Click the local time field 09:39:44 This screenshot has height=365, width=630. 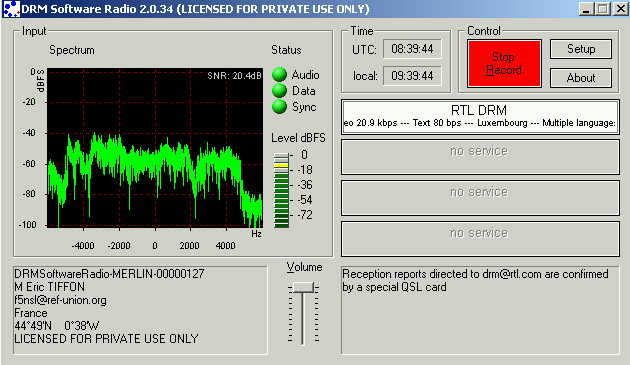tap(412, 76)
